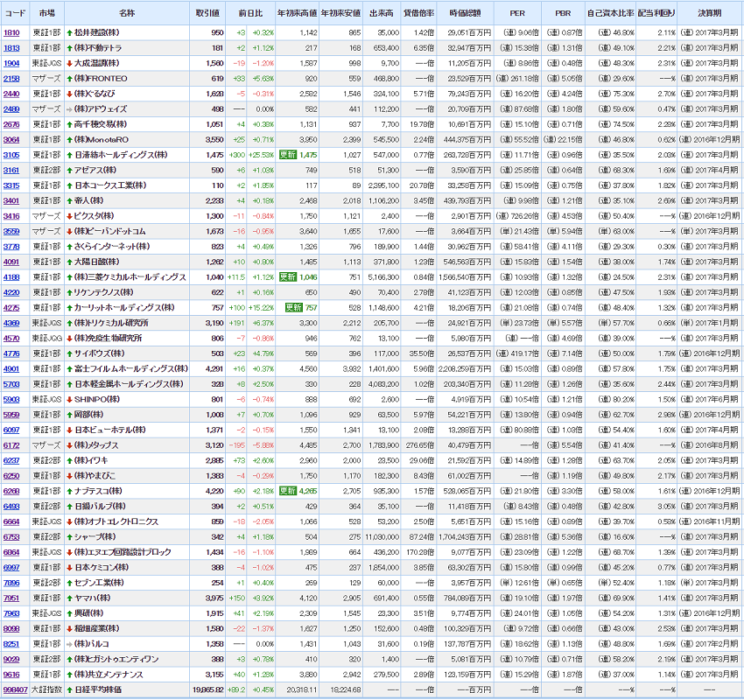The height and width of the screenshot is (700, 744).
Task: Select the company name 富士フイルムホールディングス(株)
Action: pos(131,369)
